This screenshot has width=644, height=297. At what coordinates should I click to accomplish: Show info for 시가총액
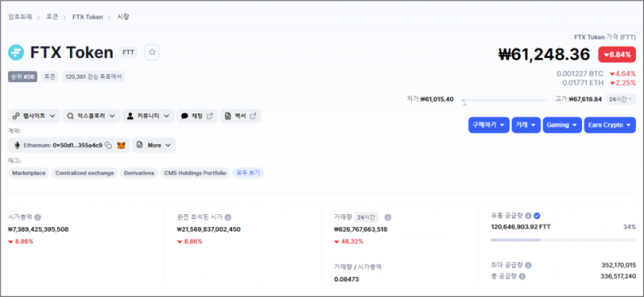38,217
